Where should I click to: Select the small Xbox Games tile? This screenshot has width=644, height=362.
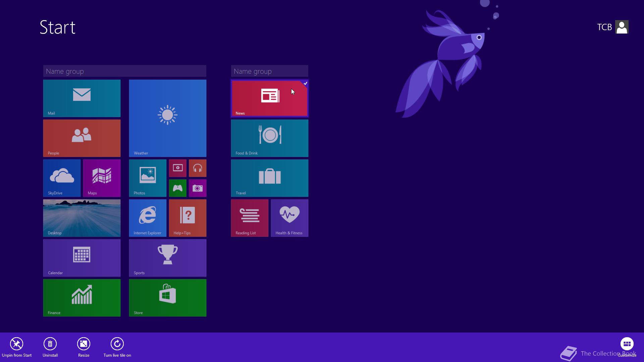[x=177, y=188]
